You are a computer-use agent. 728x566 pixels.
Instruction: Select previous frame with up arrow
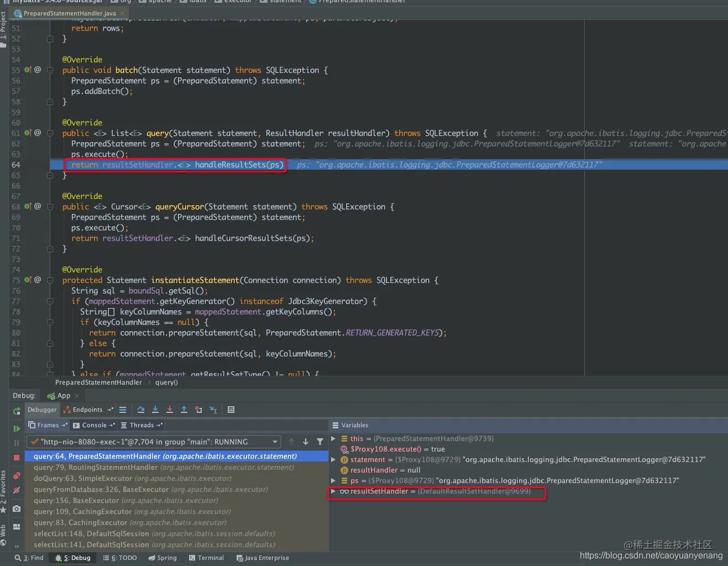291,442
